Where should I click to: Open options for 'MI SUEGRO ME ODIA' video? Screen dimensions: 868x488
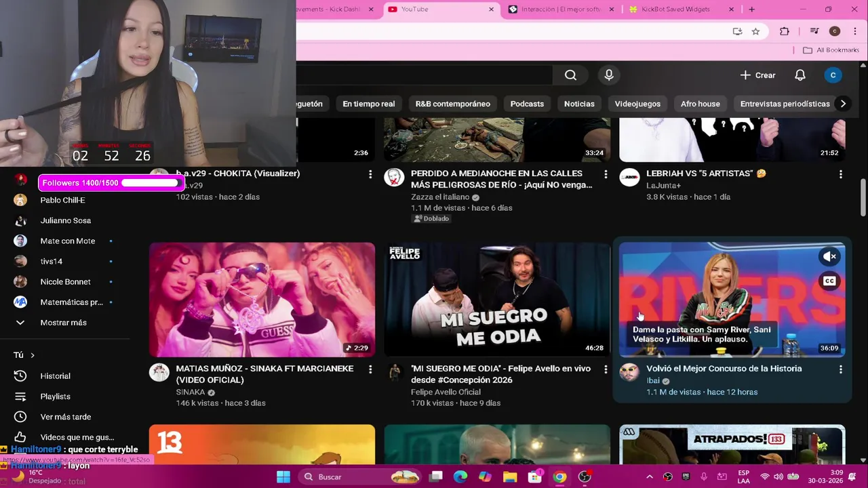click(606, 369)
